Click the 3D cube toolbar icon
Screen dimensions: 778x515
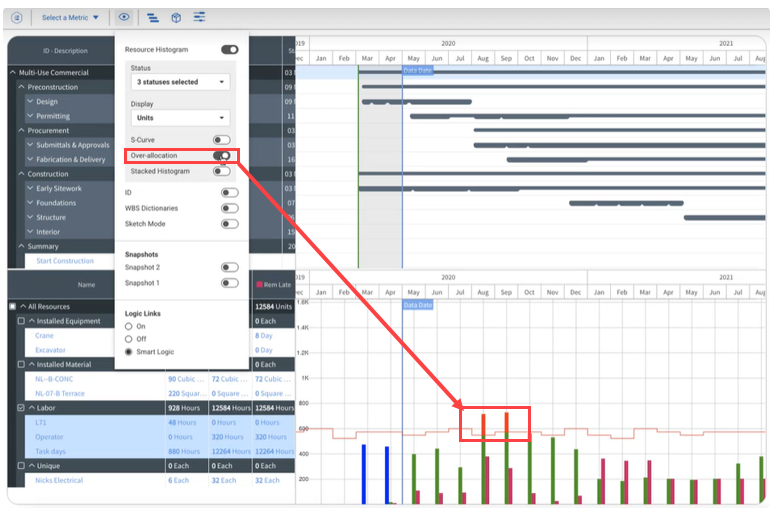pos(176,17)
